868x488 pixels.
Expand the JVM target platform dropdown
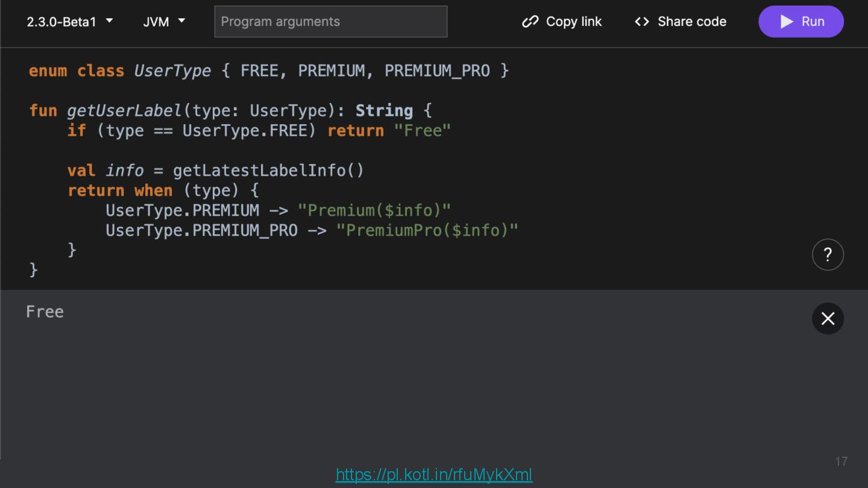click(164, 22)
